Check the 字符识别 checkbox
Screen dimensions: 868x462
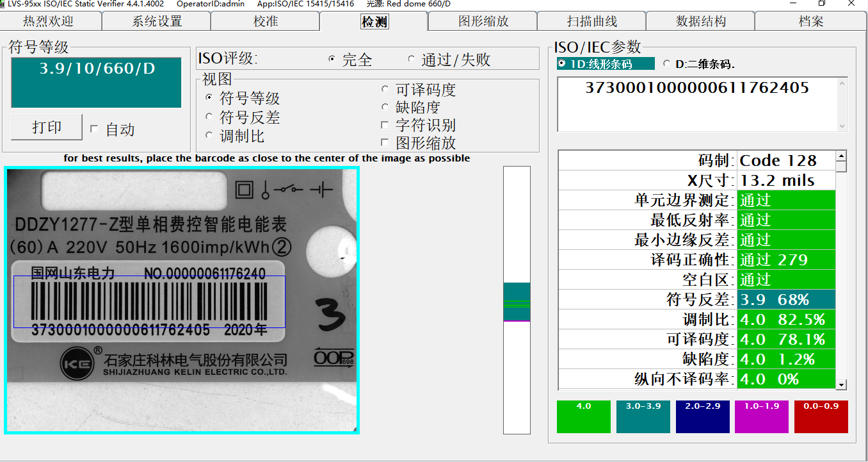385,125
